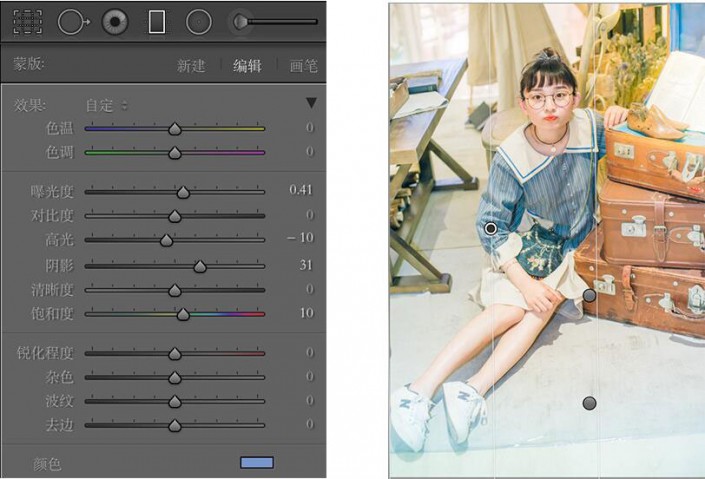Click the 曝光度 slider handle
This screenshot has width=705, height=479.
point(183,192)
